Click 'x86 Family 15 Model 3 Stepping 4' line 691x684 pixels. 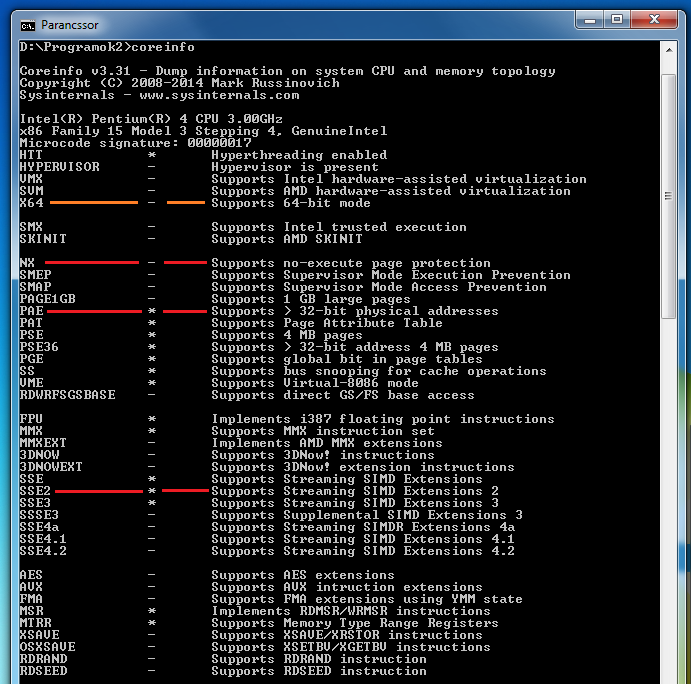pyautogui.click(x=204, y=131)
